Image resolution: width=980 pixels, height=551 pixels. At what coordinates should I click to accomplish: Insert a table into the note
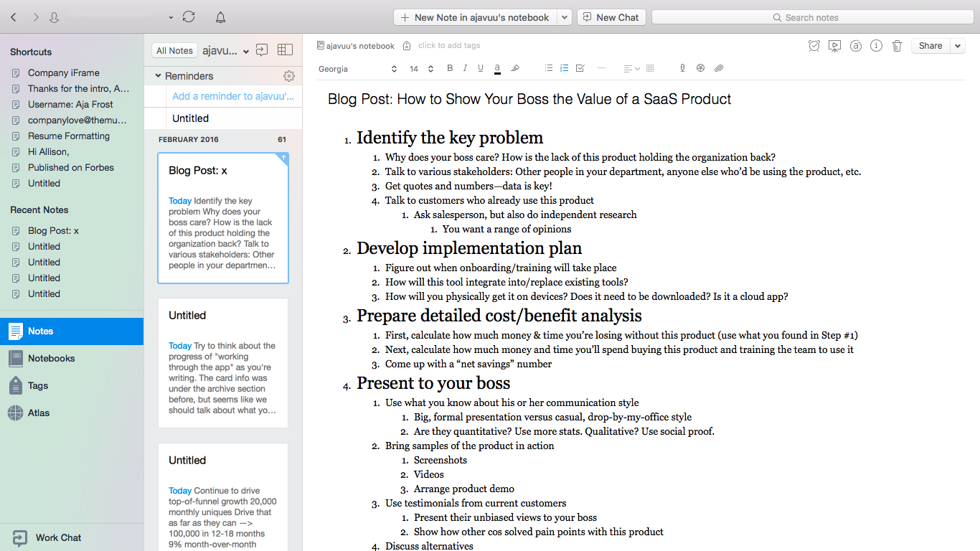pyautogui.click(x=650, y=69)
